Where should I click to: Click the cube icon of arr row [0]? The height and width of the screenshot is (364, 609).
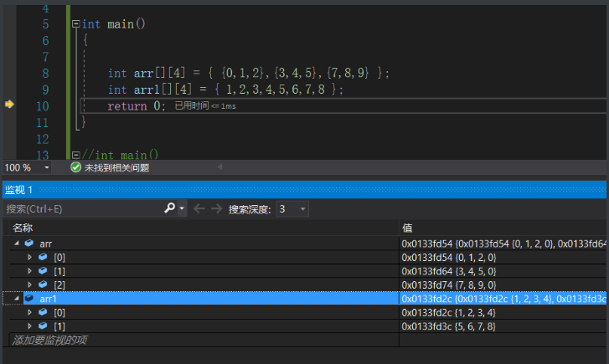pos(43,257)
